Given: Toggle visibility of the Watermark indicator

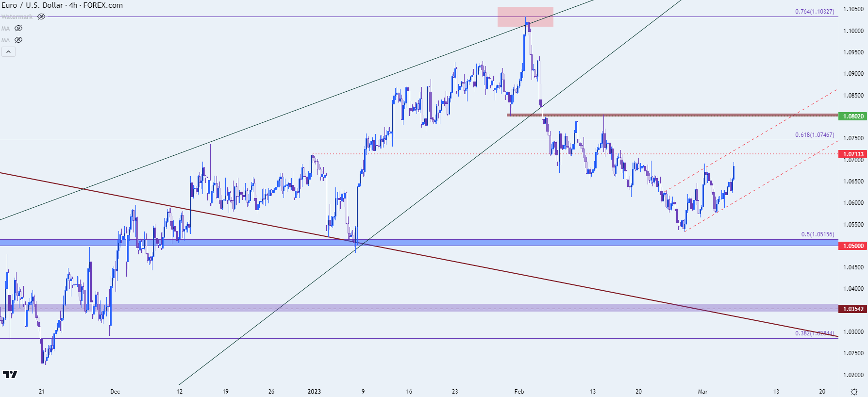Looking at the screenshot, I should coord(41,17).
